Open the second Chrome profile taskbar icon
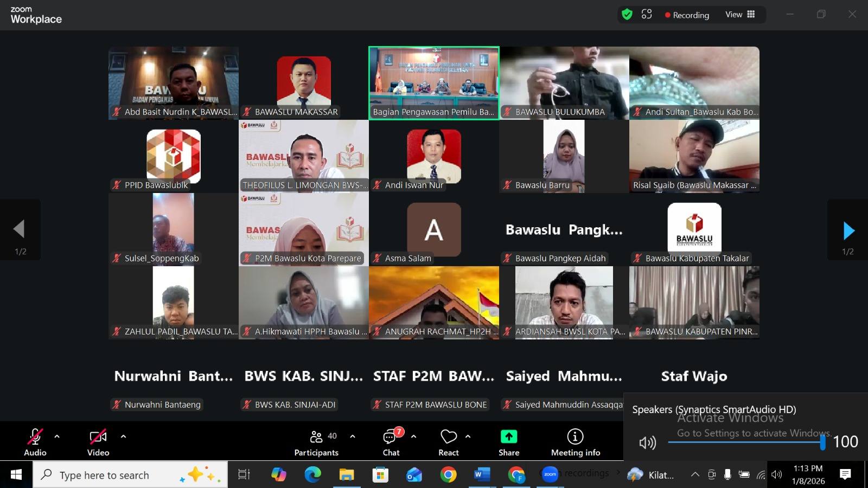 coord(516,475)
